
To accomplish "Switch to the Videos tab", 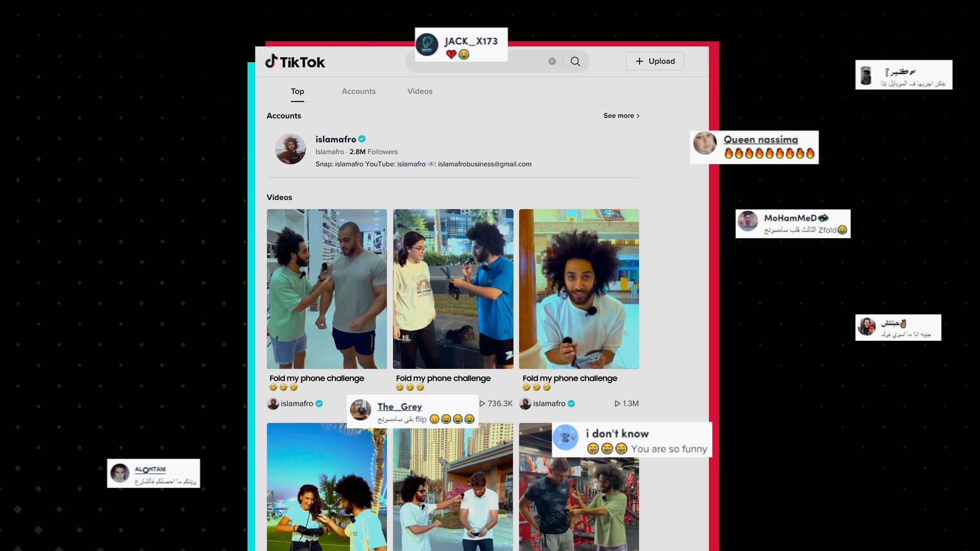I will pos(420,91).
